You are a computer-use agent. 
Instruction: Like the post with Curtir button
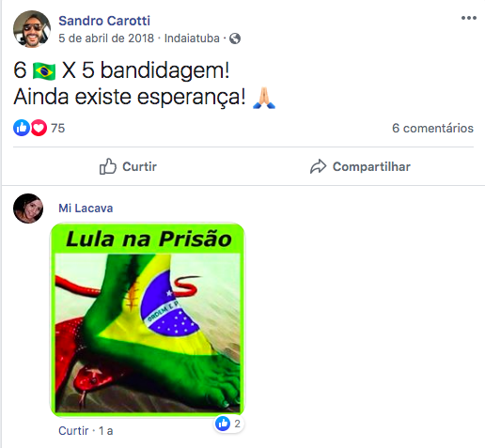[x=128, y=166]
